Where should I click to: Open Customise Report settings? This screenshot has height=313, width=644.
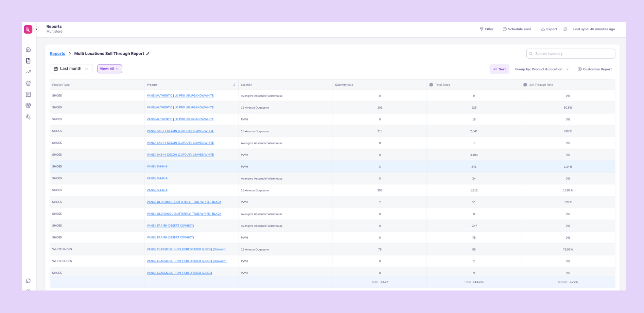(x=595, y=69)
